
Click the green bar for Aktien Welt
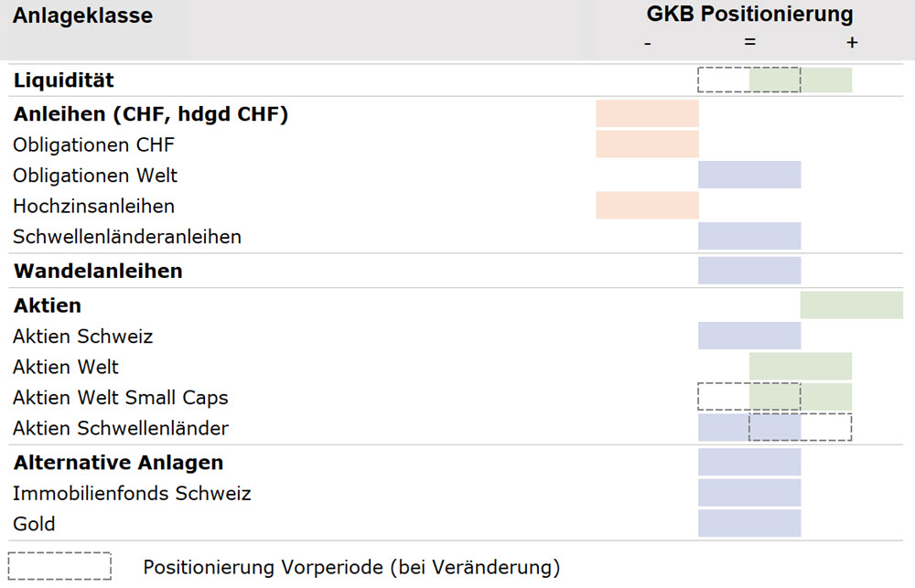point(801,367)
